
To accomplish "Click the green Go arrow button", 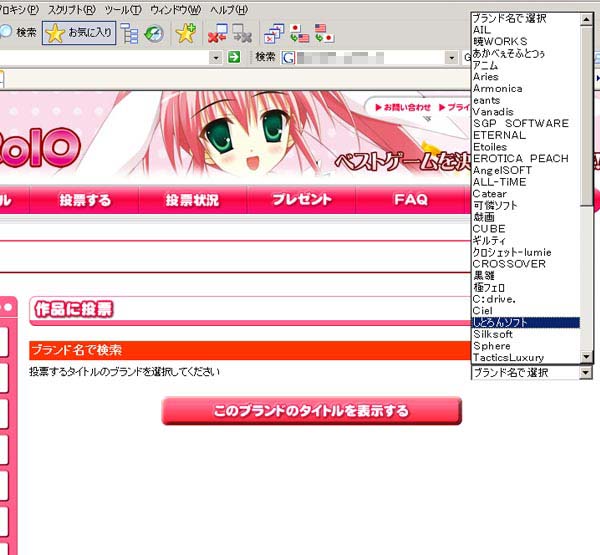I will click(x=234, y=57).
